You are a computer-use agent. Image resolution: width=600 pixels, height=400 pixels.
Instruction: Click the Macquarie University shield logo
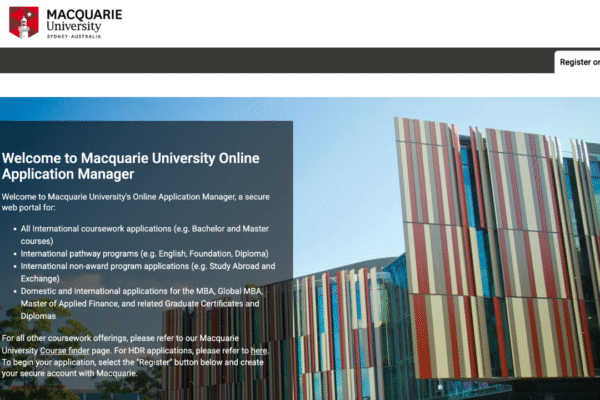click(24, 22)
